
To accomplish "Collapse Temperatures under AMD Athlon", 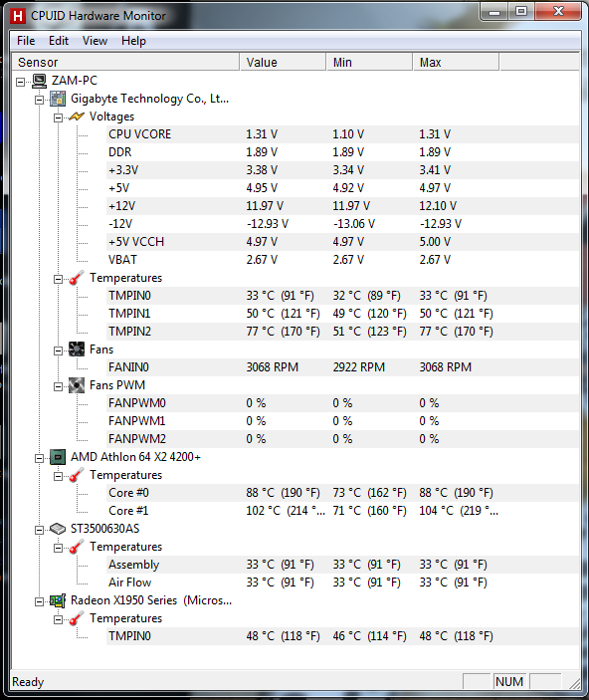I will coord(58,476).
